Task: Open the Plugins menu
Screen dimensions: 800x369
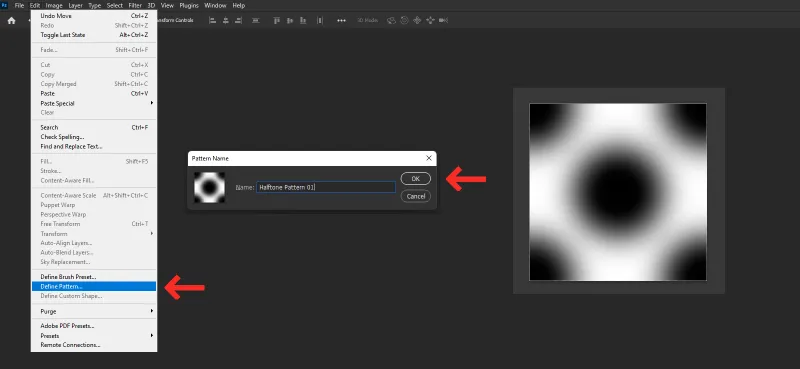Action: pyautogui.click(x=189, y=6)
